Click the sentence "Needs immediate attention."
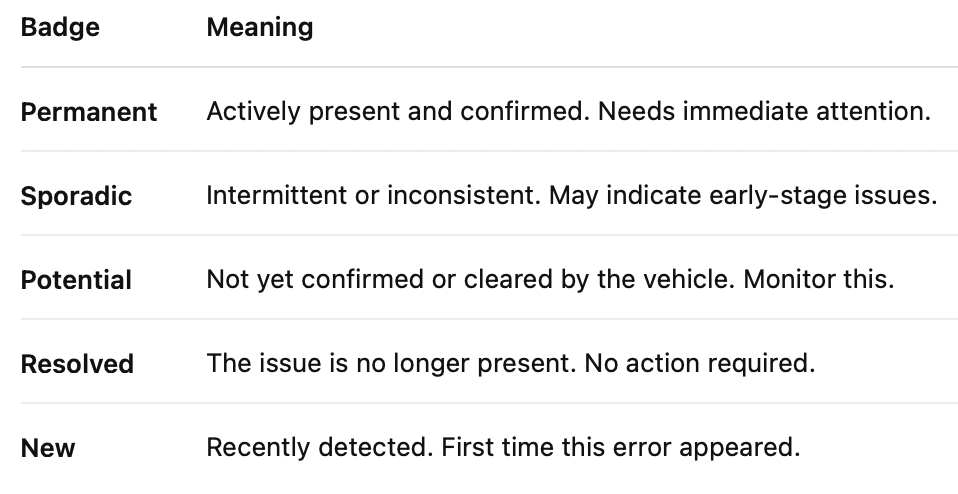Image resolution: width=958 pixels, height=494 pixels. 764,111
